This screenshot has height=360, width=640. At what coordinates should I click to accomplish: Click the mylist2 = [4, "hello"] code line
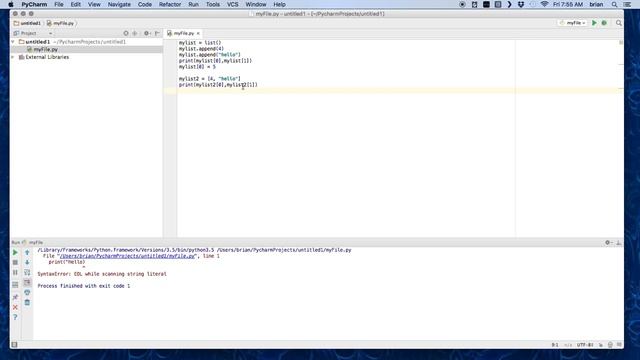pos(209,79)
